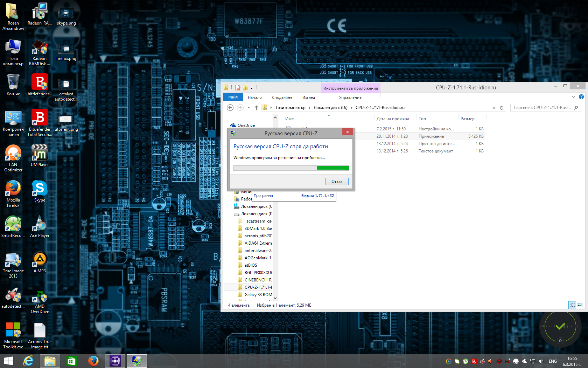588x368 pixels.
Task: Click the network tray icon
Action: coord(533,361)
